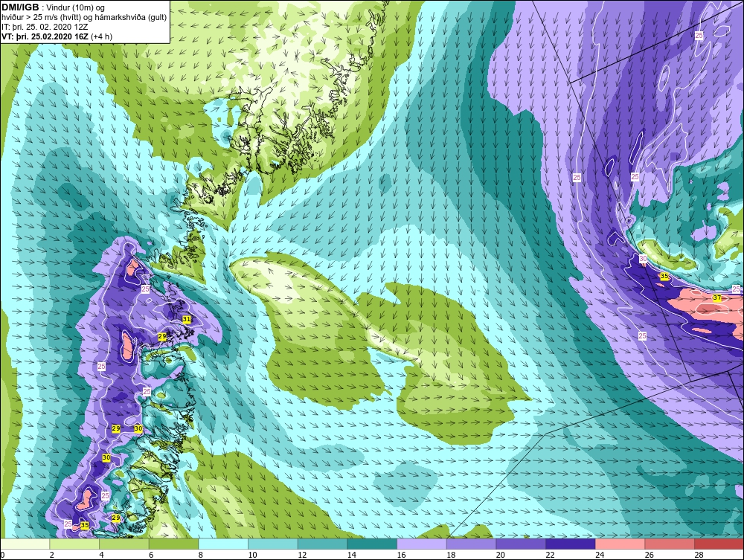
Task: Select the light cyan 8–10 legend swatch
Action: [223, 544]
